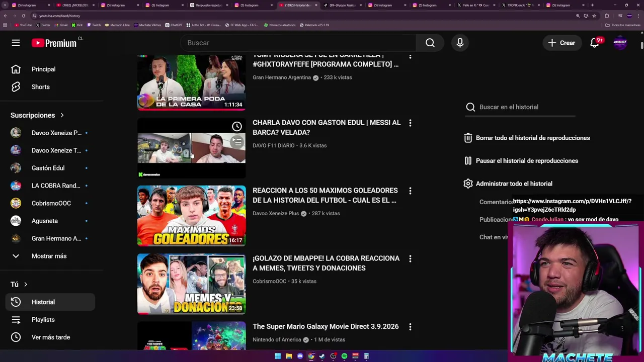644x362 pixels.
Task: Click the Principal home icon
Action: (x=16, y=69)
